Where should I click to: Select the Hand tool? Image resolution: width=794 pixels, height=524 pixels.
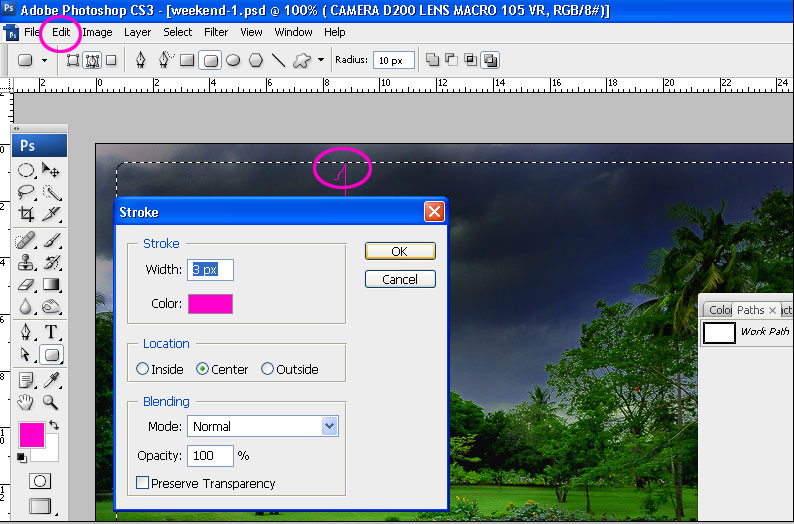27,403
